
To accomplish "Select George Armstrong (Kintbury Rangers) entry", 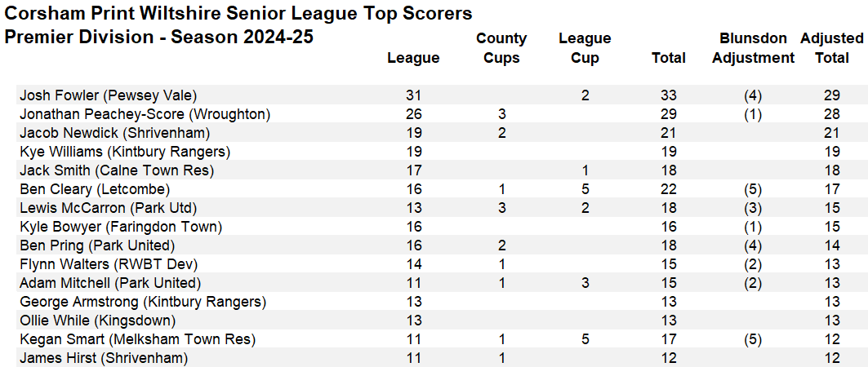I will click(x=142, y=302).
